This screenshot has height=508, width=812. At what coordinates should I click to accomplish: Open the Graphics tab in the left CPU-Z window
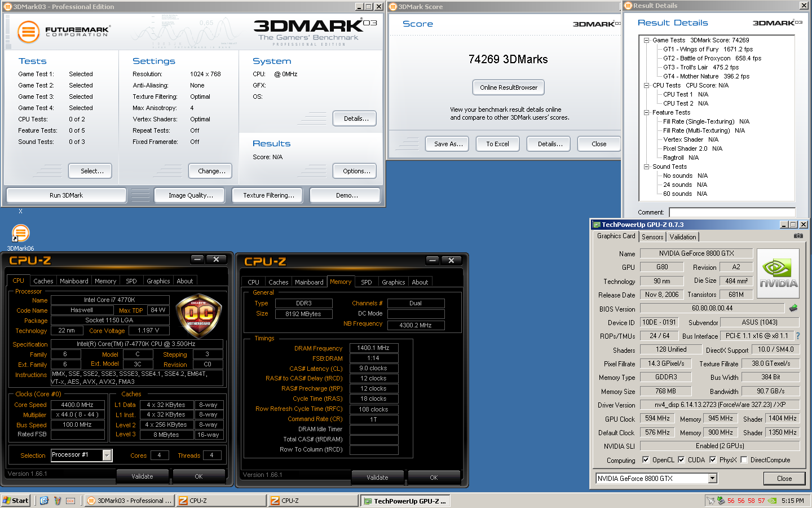158,281
